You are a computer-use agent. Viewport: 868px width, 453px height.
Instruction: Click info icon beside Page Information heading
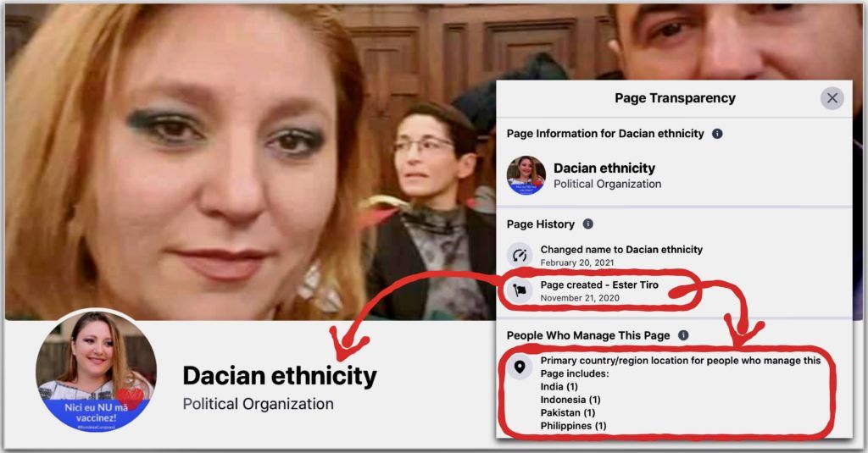pyautogui.click(x=717, y=134)
